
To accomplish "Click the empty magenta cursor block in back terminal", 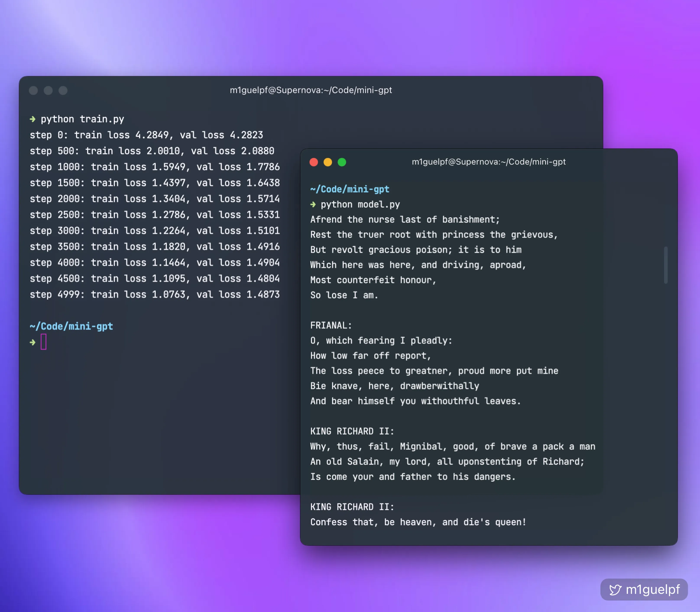I will point(43,342).
